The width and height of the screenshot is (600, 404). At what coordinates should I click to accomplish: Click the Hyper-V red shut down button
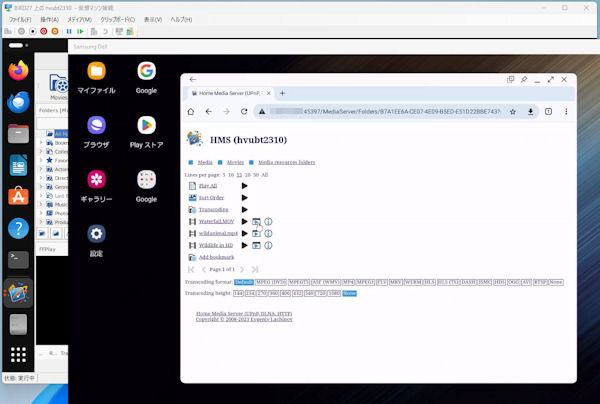click(44, 31)
